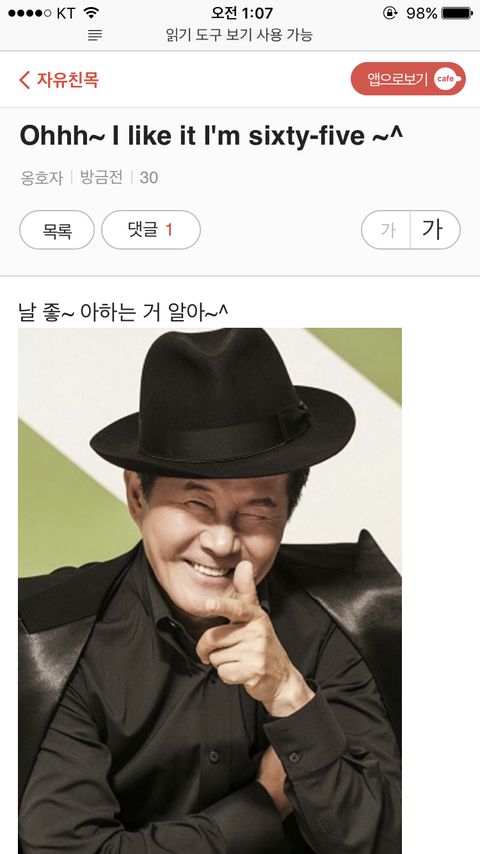Tap the reader view lines icon
The height and width of the screenshot is (854, 480).
95,35
